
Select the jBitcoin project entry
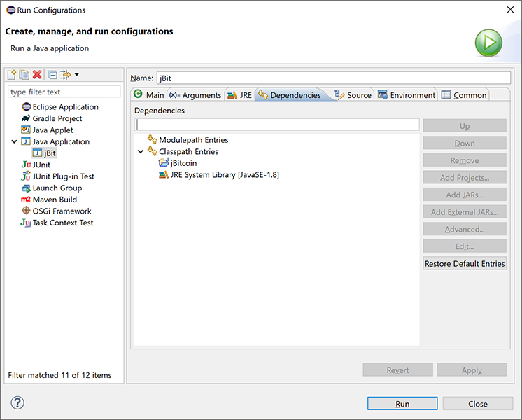click(183, 163)
